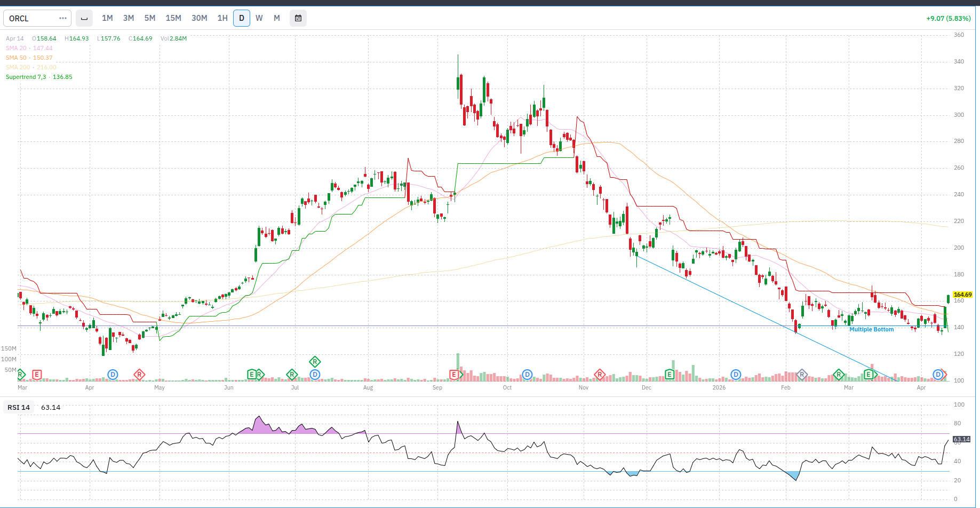Click the blue dividend marker near April 2025

point(113,375)
